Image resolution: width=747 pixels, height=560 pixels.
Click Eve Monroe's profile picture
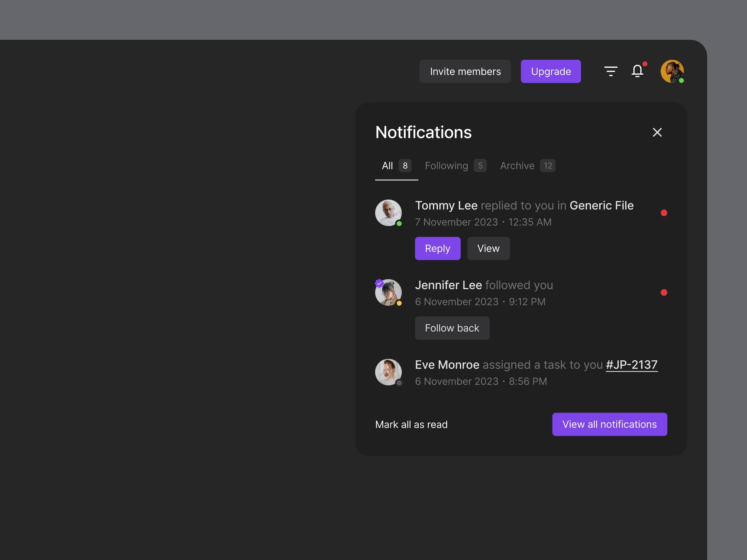[389, 372]
